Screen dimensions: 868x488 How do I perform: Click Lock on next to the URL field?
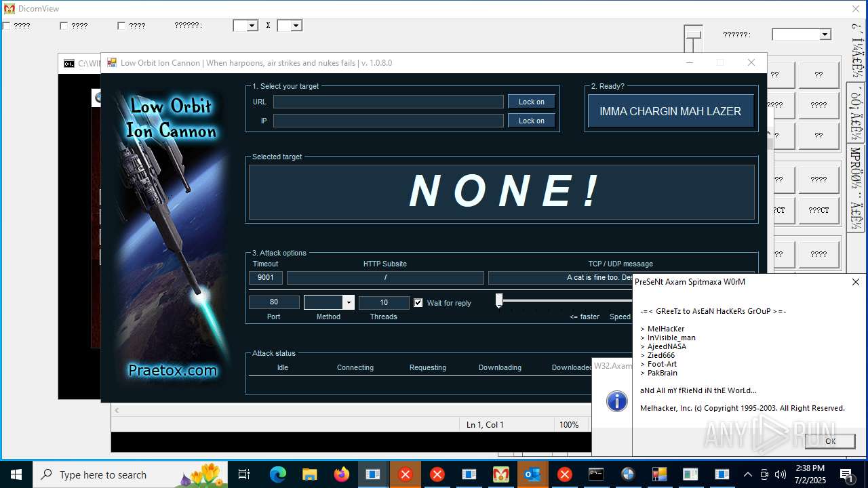(532, 102)
